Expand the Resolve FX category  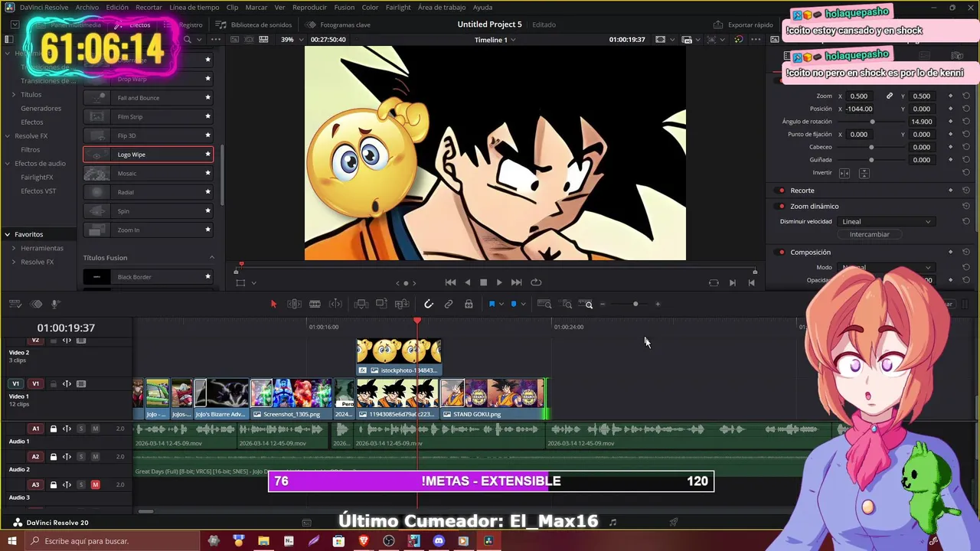pos(7,136)
